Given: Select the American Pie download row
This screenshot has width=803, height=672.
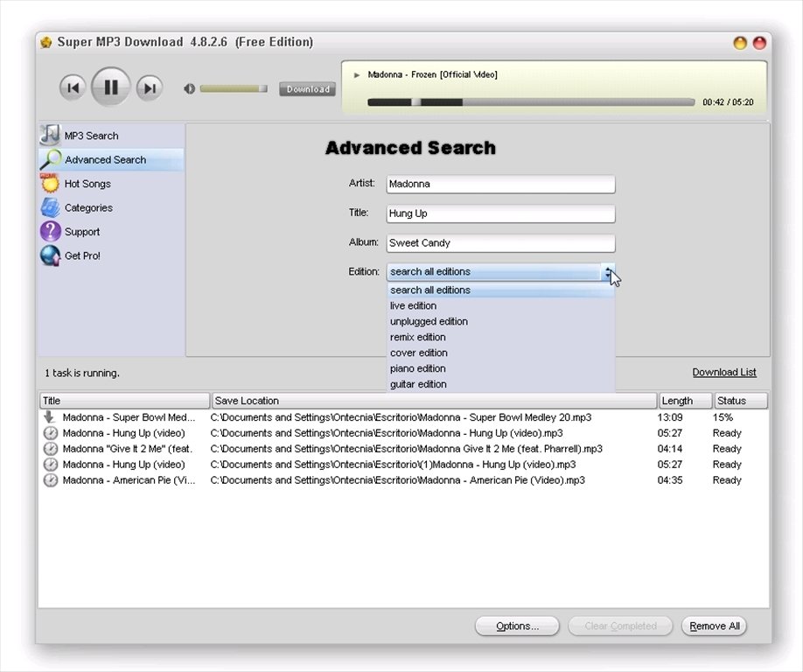Looking at the screenshot, I should 403,480.
